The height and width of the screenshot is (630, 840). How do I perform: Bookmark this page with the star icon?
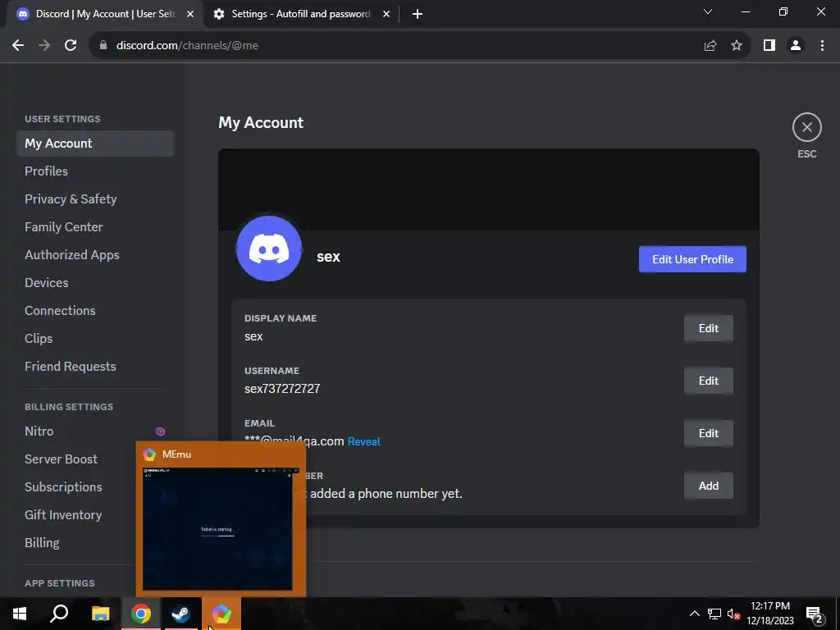point(737,46)
